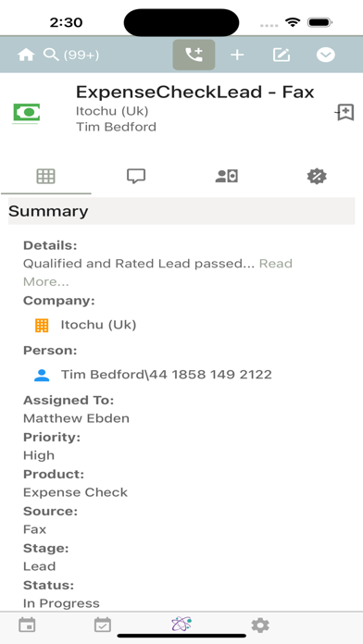
Task: Open company Itochu (Uk) record
Action: 98,325
